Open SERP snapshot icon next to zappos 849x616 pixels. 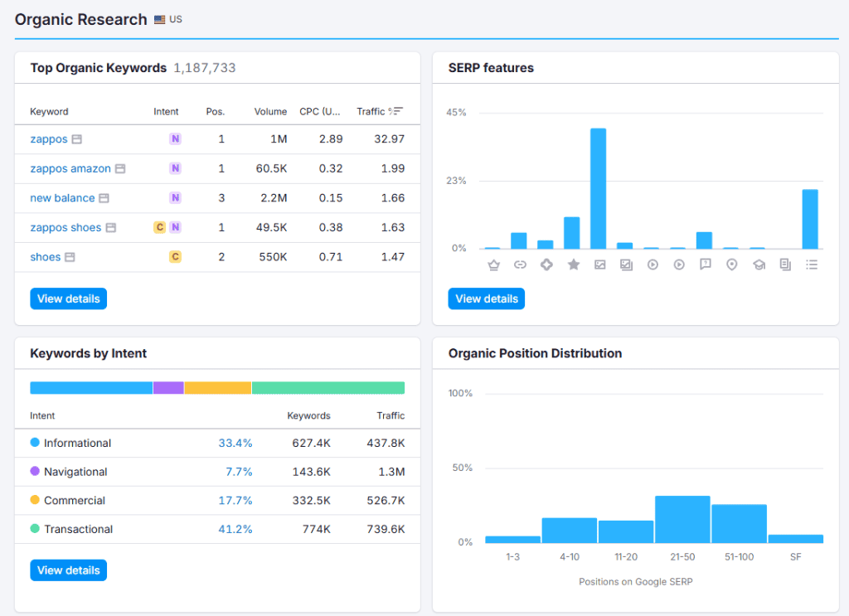coord(77,139)
